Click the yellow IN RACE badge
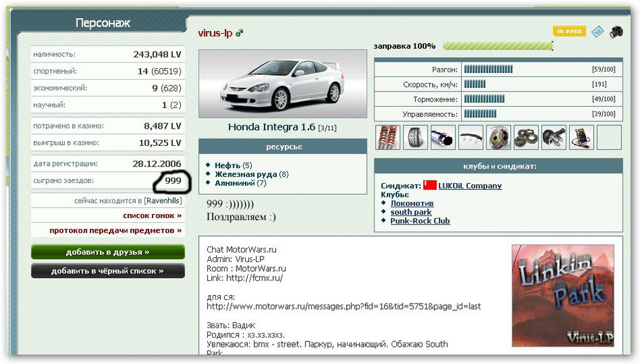This screenshot has width=640, height=364. click(x=569, y=31)
